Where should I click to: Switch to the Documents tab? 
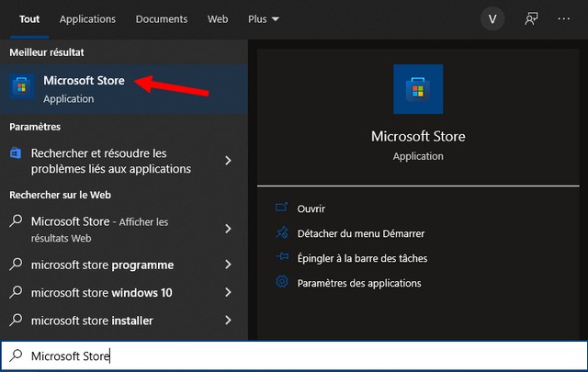162,19
